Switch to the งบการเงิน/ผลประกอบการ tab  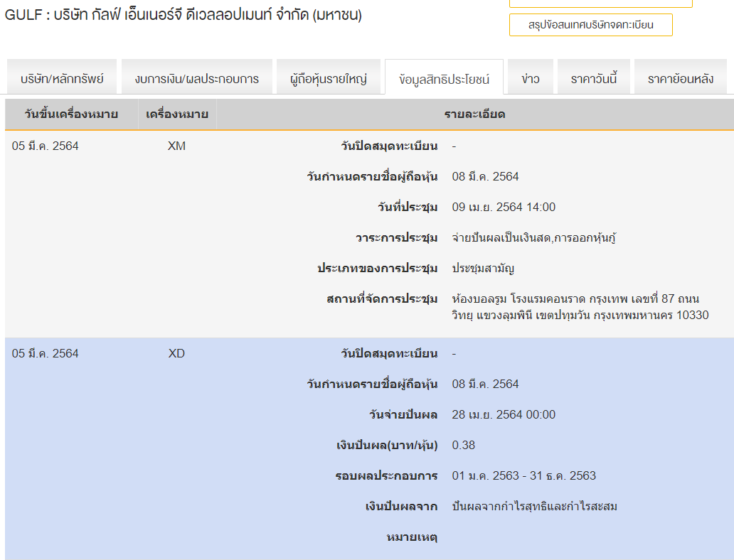coord(196,78)
